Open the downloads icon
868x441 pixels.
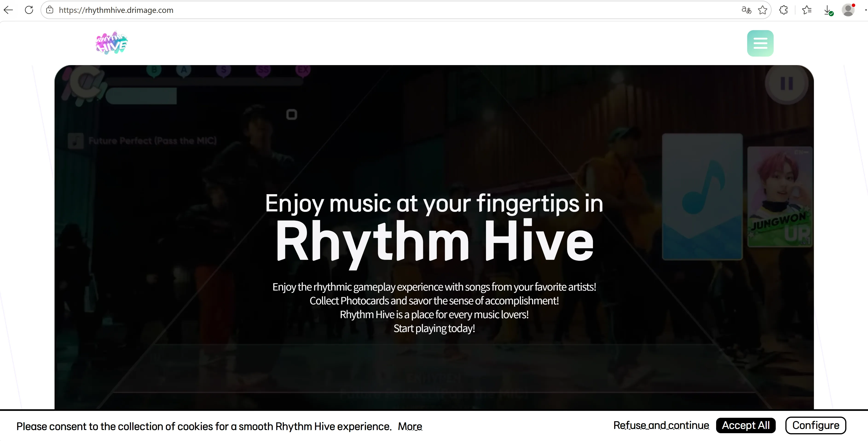[x=828, y=10]
